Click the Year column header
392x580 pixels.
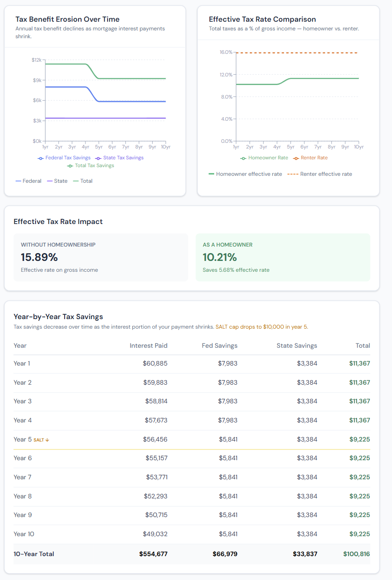point(20,346)
